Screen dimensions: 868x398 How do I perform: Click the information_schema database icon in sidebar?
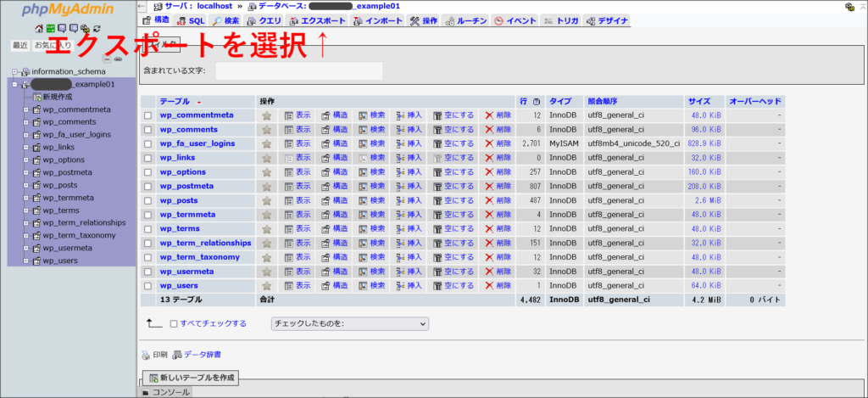pyautogui.click(x=26, y=71)
